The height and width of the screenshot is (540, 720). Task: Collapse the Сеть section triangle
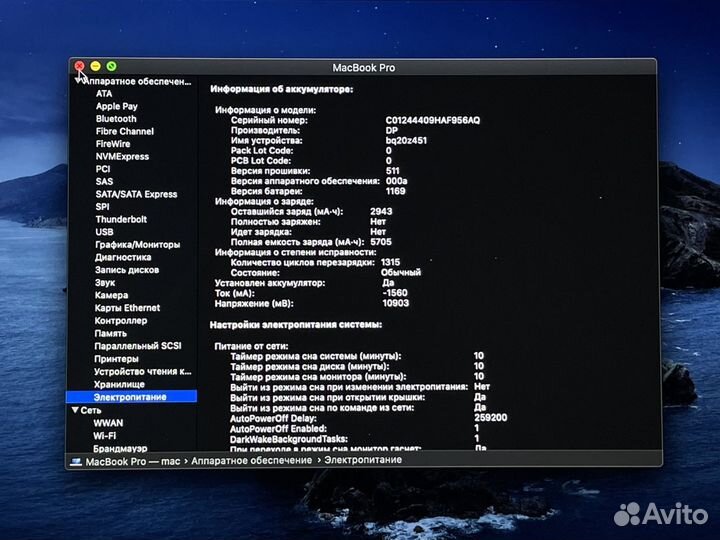pyautogui.click(x=75, y=410)
